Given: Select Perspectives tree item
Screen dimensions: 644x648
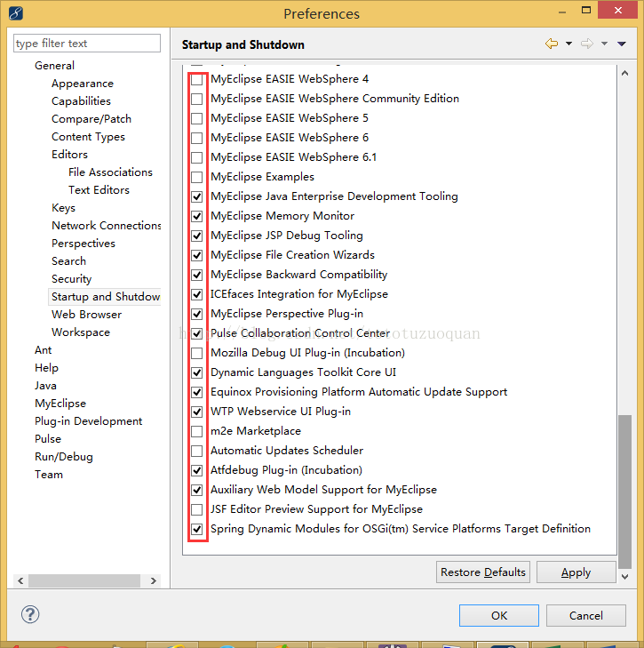Looking at the screenshot, I should point(83,244).
